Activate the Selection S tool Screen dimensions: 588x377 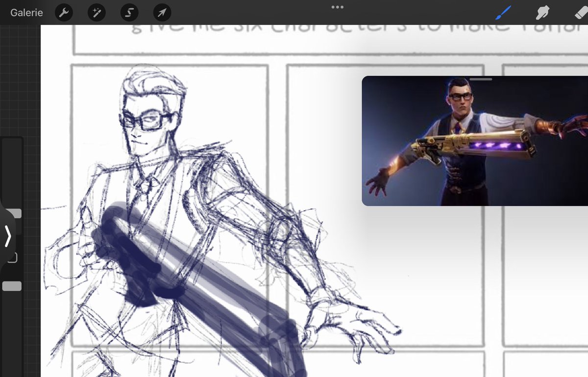[129, 13]
